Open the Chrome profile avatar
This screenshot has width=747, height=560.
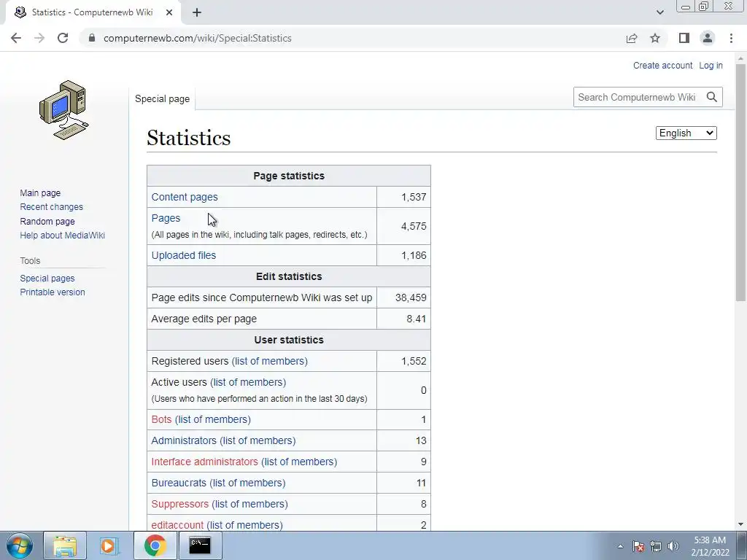tap(708, 38)
